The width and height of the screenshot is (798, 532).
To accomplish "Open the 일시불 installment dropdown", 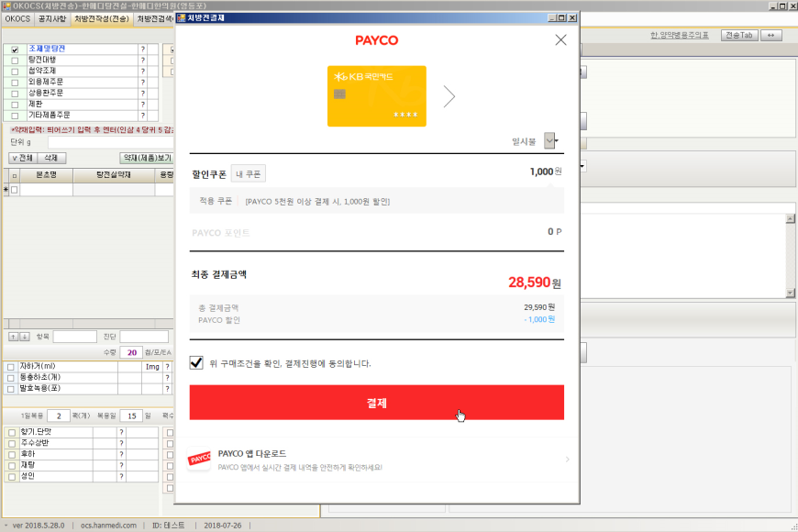I will pos(549,140).
